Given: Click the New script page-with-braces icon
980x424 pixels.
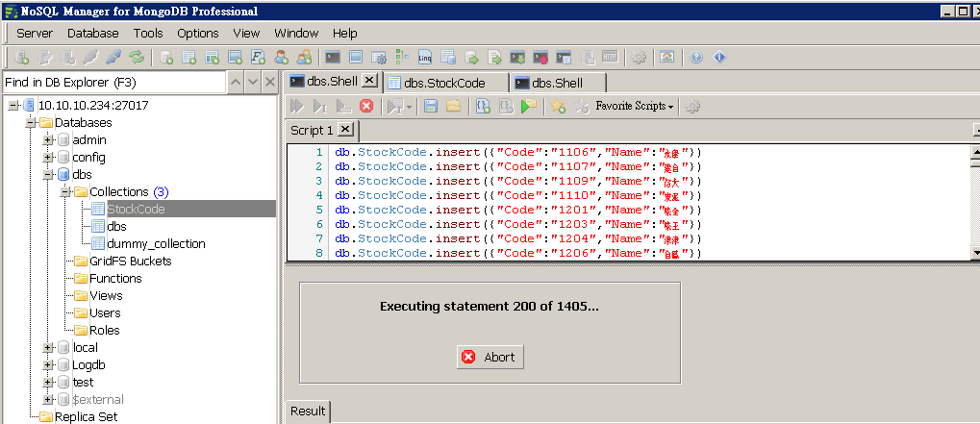Looking at the screenshot, I should [x=483, y=106].
